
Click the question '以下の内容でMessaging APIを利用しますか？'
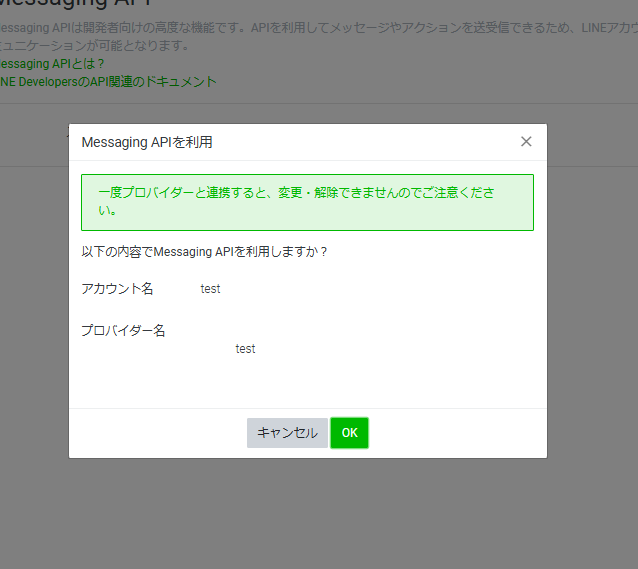pyautogui.click(x=204, y=252)
